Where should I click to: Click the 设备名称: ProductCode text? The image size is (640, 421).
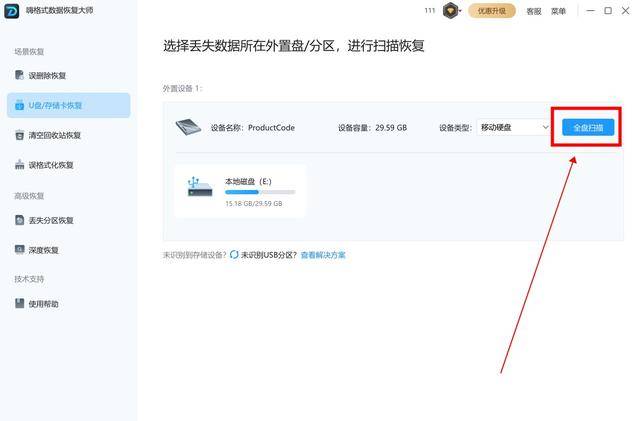tap(253, 128)
